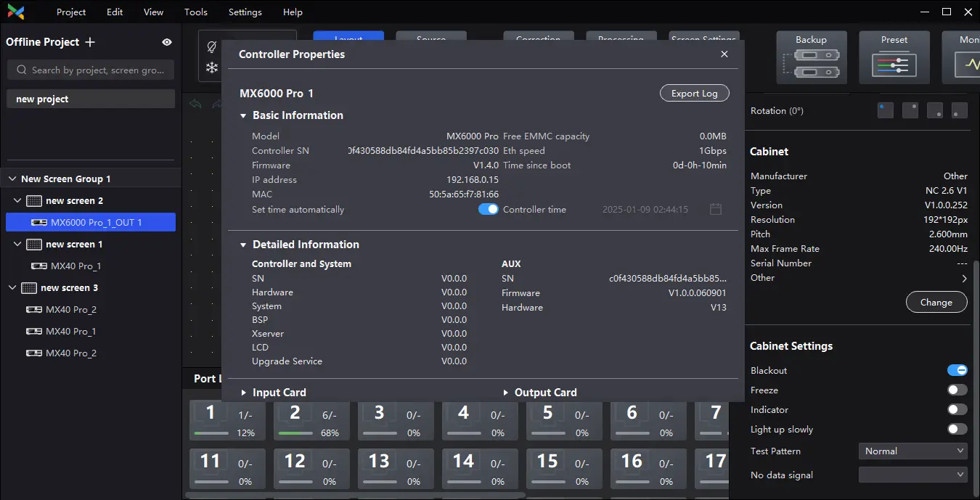Click the undo arrow icon

[195, 104]
